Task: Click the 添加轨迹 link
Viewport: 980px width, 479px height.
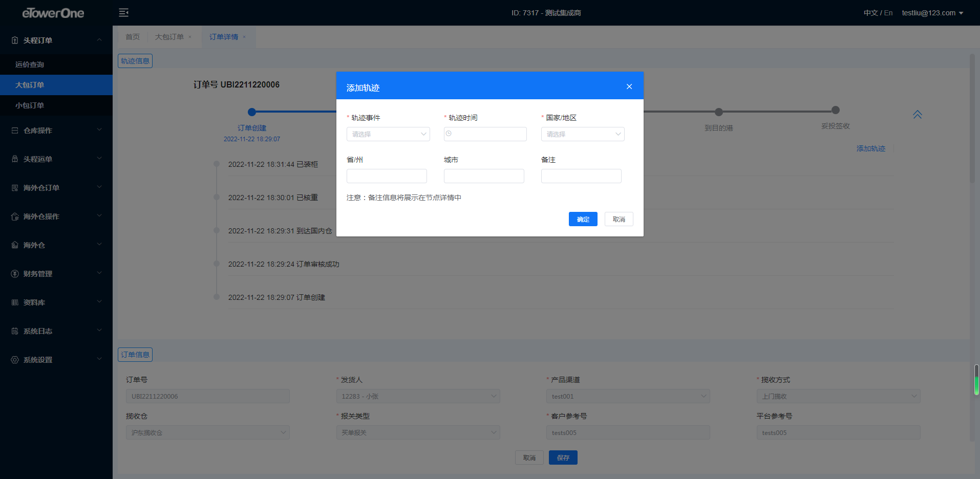Action: [x=870, y=148]
